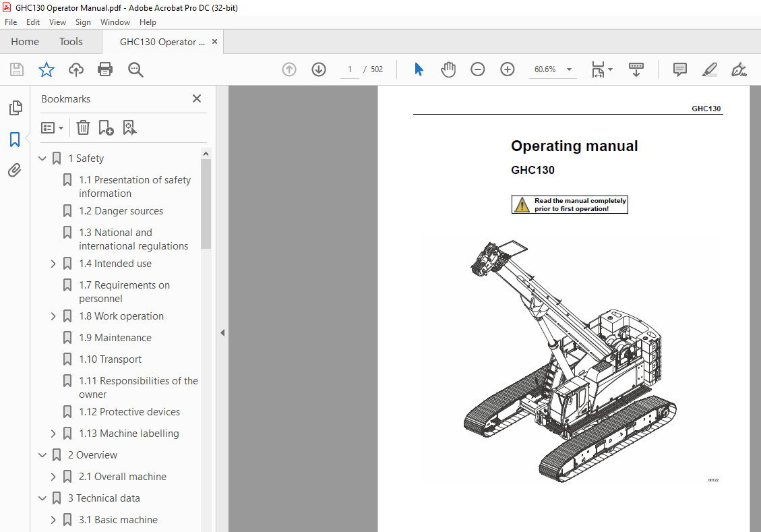Print the document with printer icon

pos(105,69)
